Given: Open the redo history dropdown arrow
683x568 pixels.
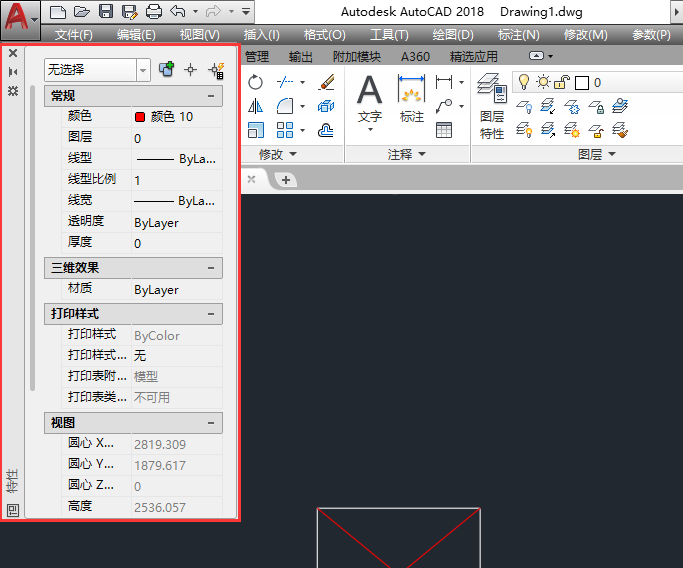Looking at the screenshot, I should [231, 12].
